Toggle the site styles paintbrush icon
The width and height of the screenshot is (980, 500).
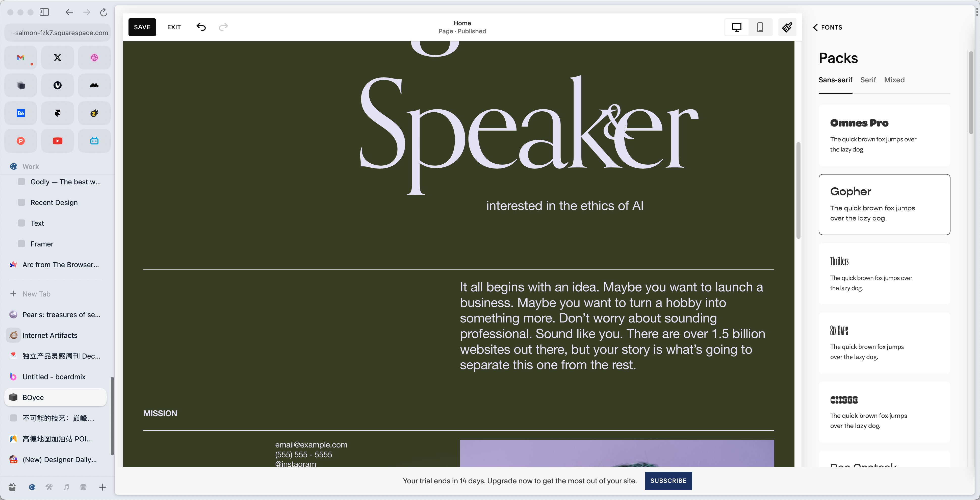click(787, 27)
